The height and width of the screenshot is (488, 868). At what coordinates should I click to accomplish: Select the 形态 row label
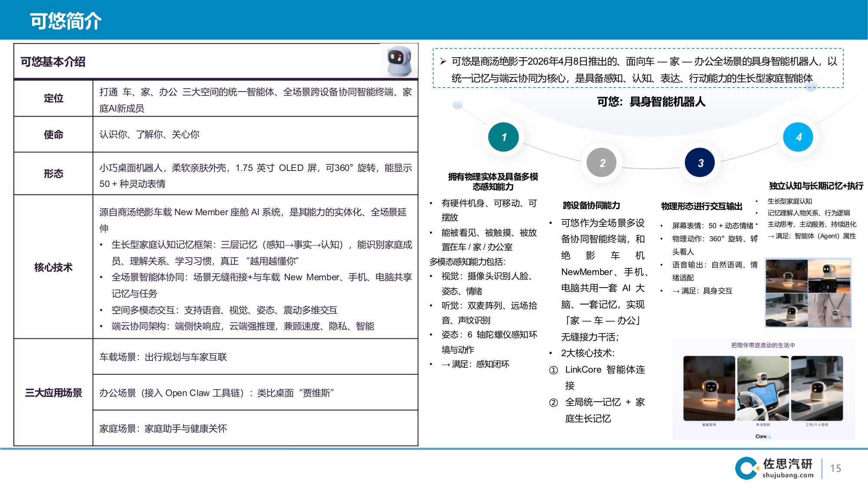point(53,174)
